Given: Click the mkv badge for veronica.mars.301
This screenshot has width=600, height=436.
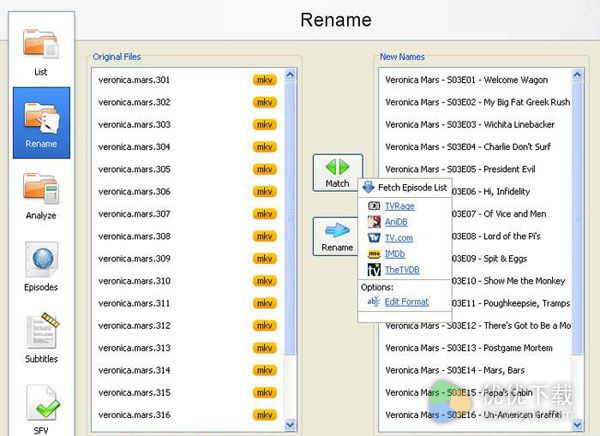Looking at the screenshot, I should point(264,80).
